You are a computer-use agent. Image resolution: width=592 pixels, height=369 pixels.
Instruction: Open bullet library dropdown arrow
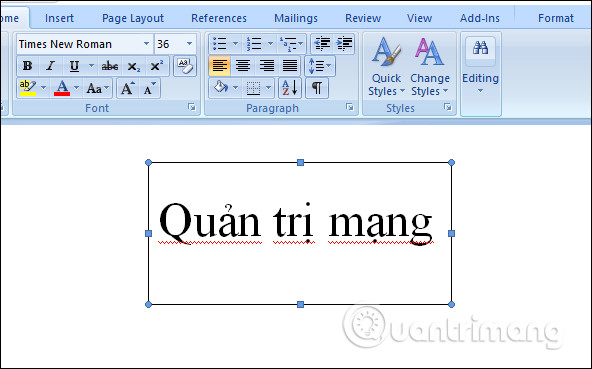[x=235, y=44]
